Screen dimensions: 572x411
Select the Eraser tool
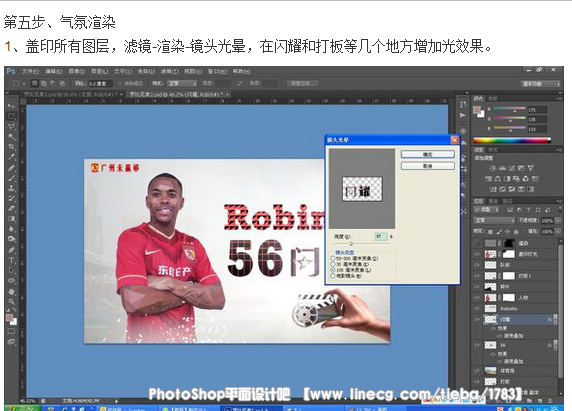[x=11, y=209]
